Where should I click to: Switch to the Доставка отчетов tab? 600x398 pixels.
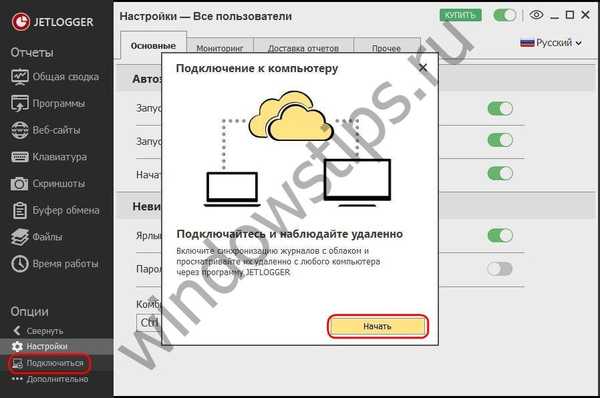click(x=303, y=48)
